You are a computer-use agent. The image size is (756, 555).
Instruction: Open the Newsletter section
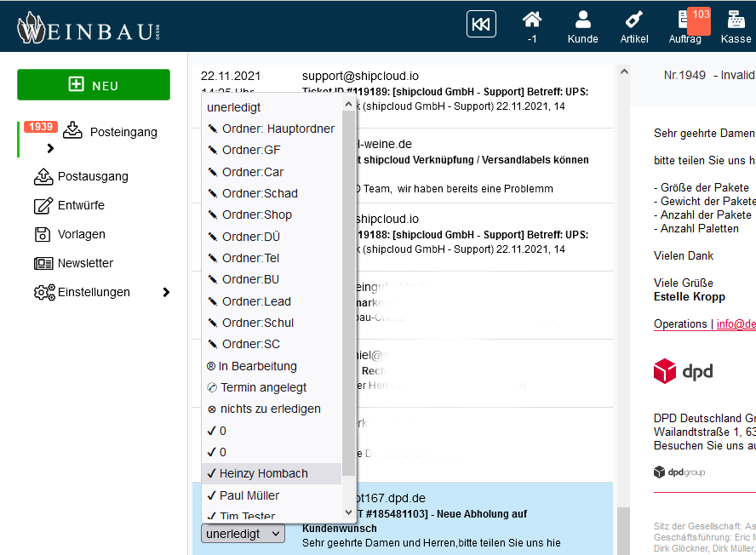[85, 263]
